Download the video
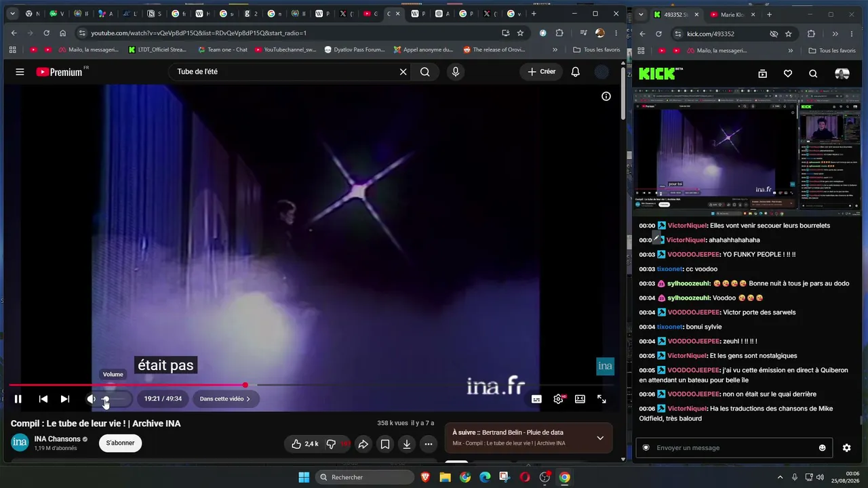Screen dimensions: 868x488 (x=407, y=444)
